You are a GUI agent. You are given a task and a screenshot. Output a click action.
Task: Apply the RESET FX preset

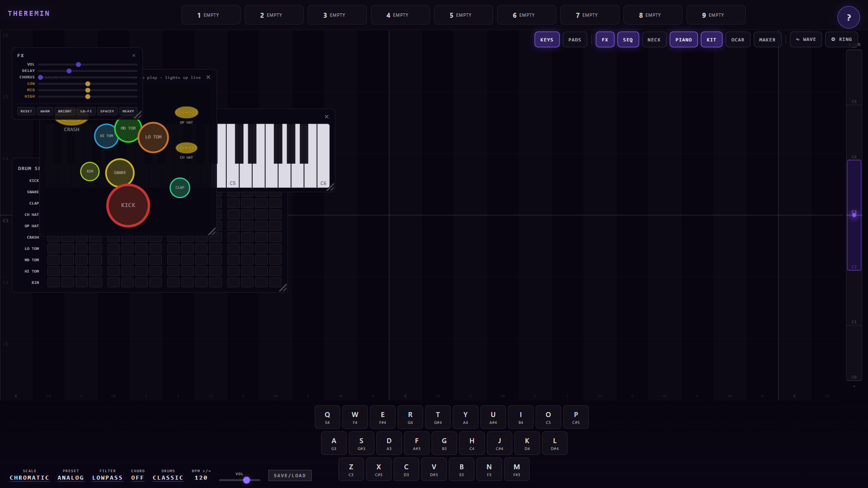pos(26,111)
